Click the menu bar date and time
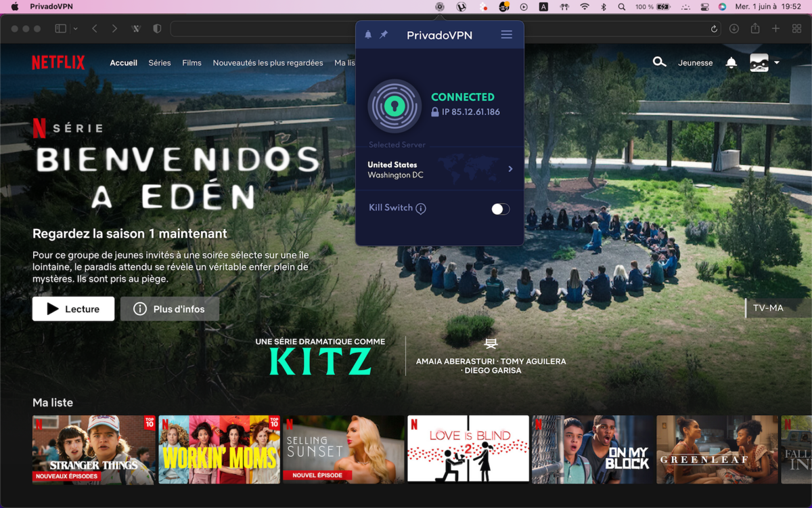The width and height of the screenshot is (812, 508). click(x=768, y=7)
